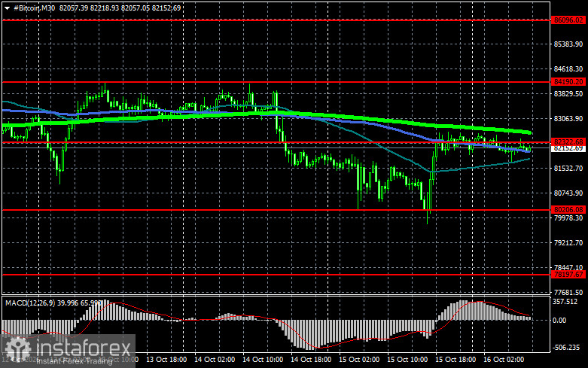
Task: Click the 79978.30 price axis value
Action: [x=568, y=217]
